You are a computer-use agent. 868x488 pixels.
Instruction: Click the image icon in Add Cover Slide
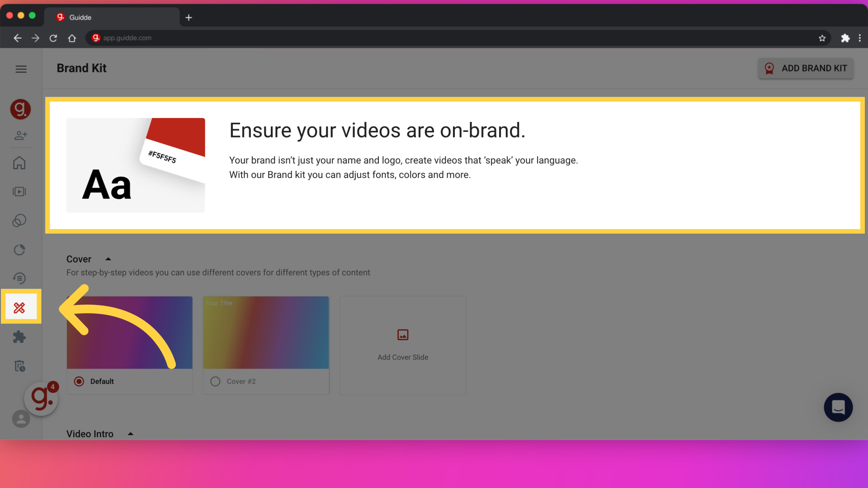[x=403, y=335]
